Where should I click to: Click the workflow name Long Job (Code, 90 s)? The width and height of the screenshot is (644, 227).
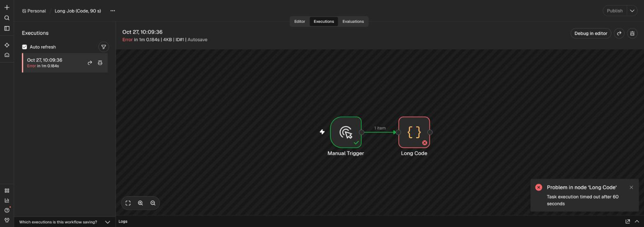[78, 11]
